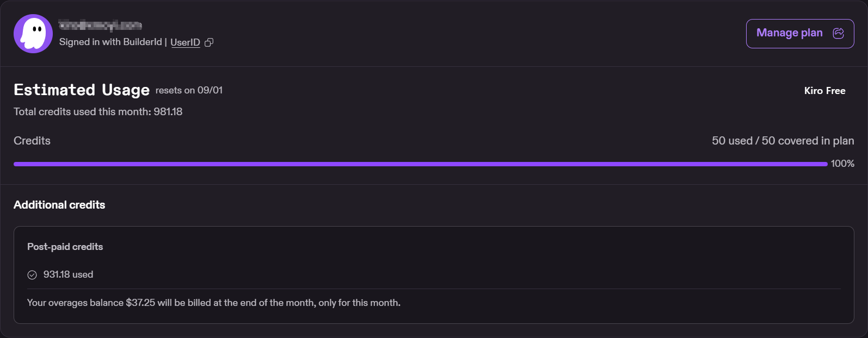The width and height of the screenshot is (868, 338).
Task: Click the 'resets on 09/01' text
Action: [x=189, y=91]
